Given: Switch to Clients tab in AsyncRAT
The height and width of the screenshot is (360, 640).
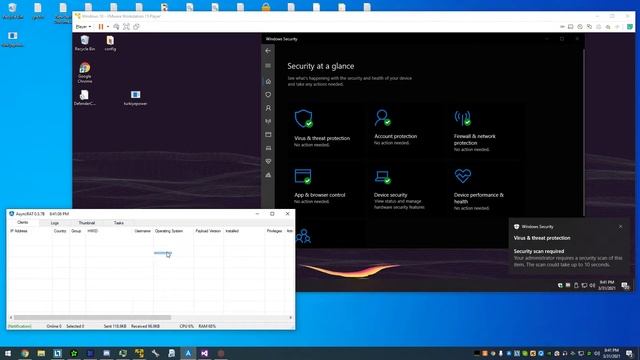Looking at the screenshot, I should click(23, 222).
